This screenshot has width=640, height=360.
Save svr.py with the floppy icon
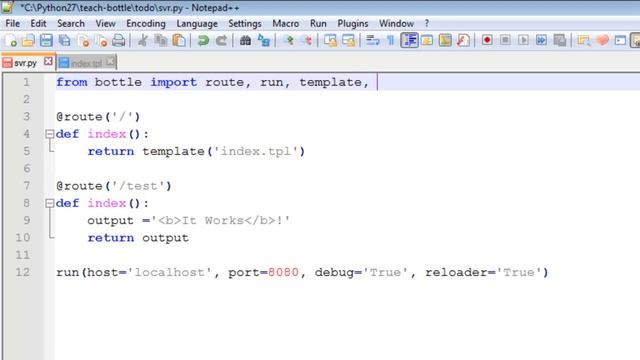pos(46,40)
